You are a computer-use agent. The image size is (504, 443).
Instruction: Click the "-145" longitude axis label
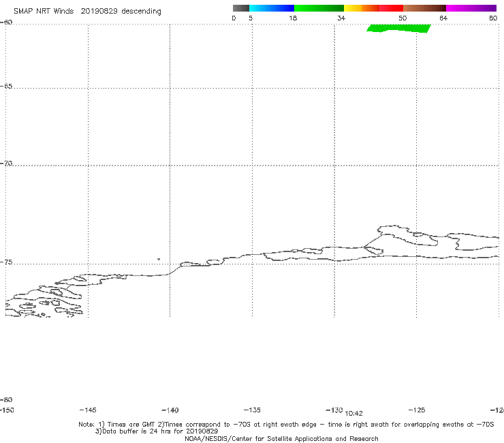coord(88,410)
